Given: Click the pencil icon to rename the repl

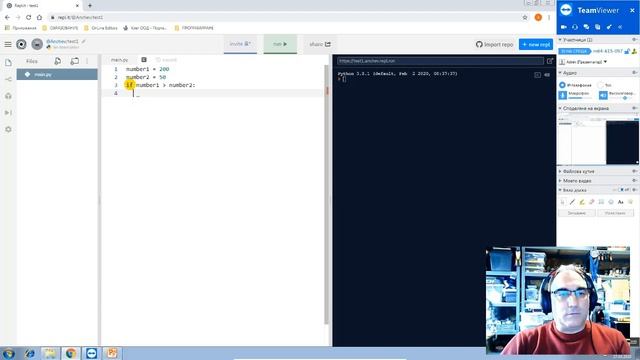Looking at the screenshot, I should click(x=84, y=41).
